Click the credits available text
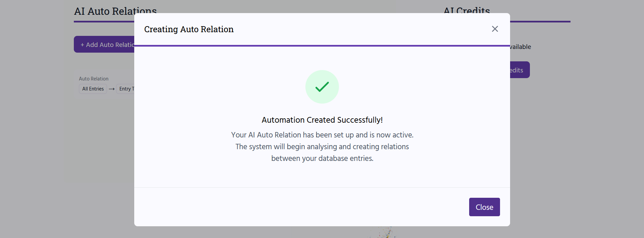Image resolution: width=644 pixels, height=238 pixels. click(520, 47)
